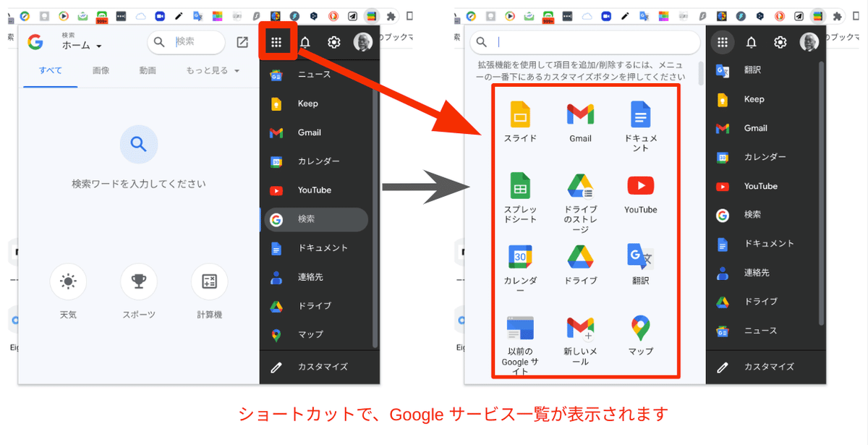This screenshot has height=445, width=868.
Task: Open ドライブ in right sidebar
Action: click(x=762, y=302)
